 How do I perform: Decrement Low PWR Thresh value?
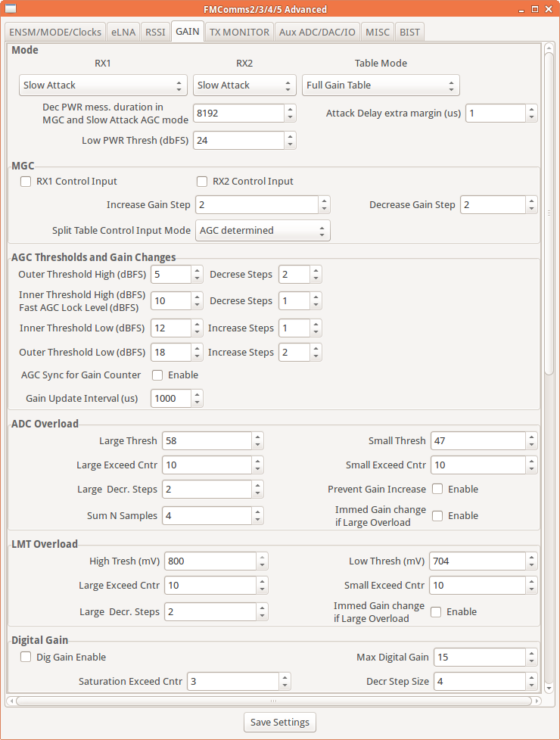[291, 145]
